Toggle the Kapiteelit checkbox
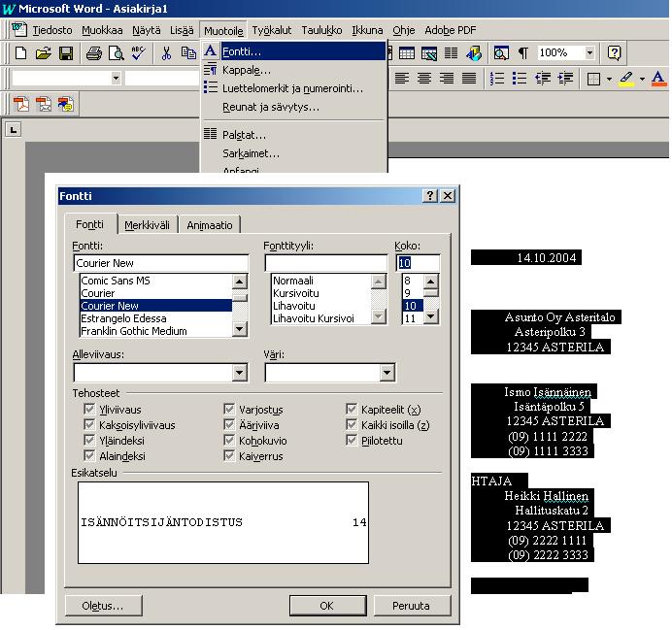Viewport: 672px width, 630px height. [352, 409]
